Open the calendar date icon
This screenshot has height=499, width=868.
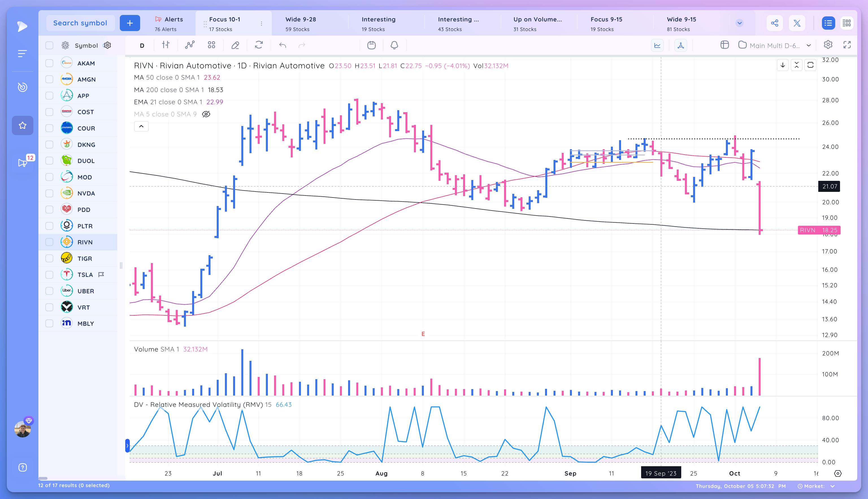pos(372,45)
